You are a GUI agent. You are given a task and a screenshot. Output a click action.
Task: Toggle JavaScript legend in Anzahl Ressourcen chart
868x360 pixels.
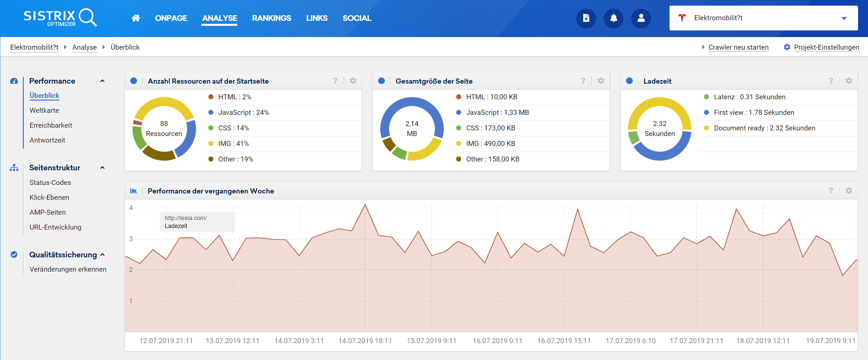(x=243, y=112)
